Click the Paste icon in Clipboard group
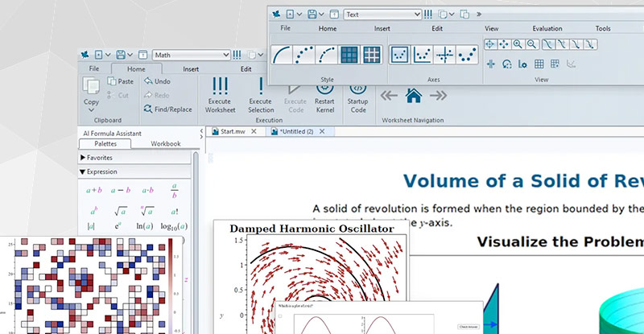The width and height of the screenshot is (644, 334). coord(113,81)
